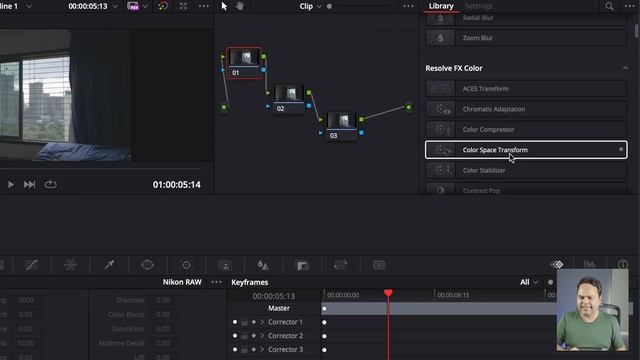The image size is (640, 360).
Task: Open the Curves palette
Action: 31,265
